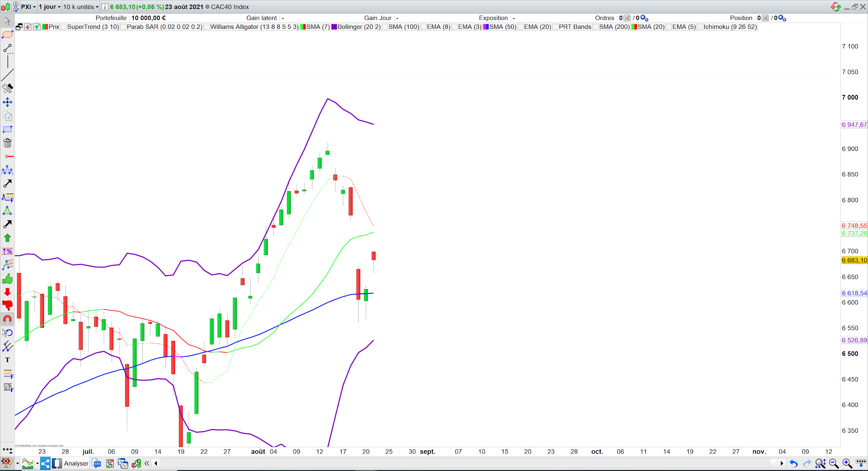
Task: Choose the line segment drawing tool
Action: [x=7, y=48]
